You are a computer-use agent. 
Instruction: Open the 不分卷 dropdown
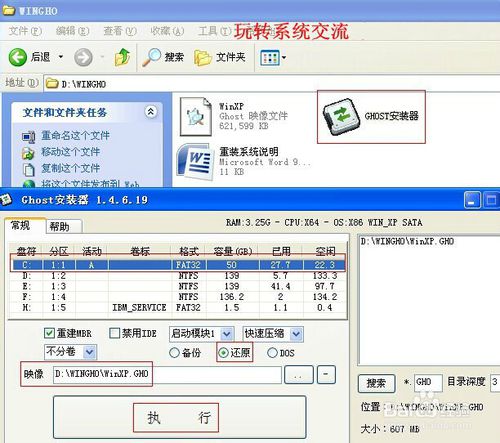(70, 352)
